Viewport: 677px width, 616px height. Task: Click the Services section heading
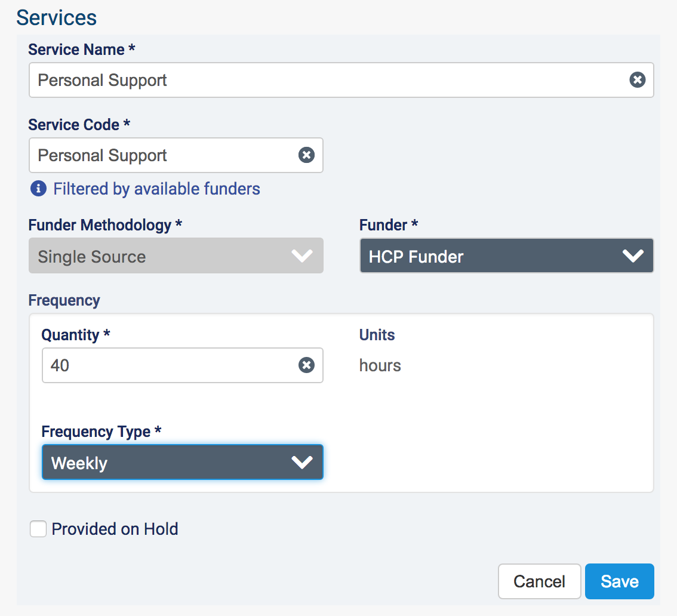57,18
